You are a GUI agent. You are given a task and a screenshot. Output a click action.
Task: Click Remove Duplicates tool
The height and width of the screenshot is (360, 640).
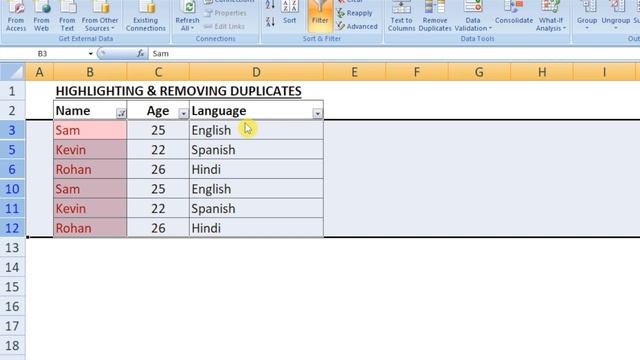click(435, 16)
